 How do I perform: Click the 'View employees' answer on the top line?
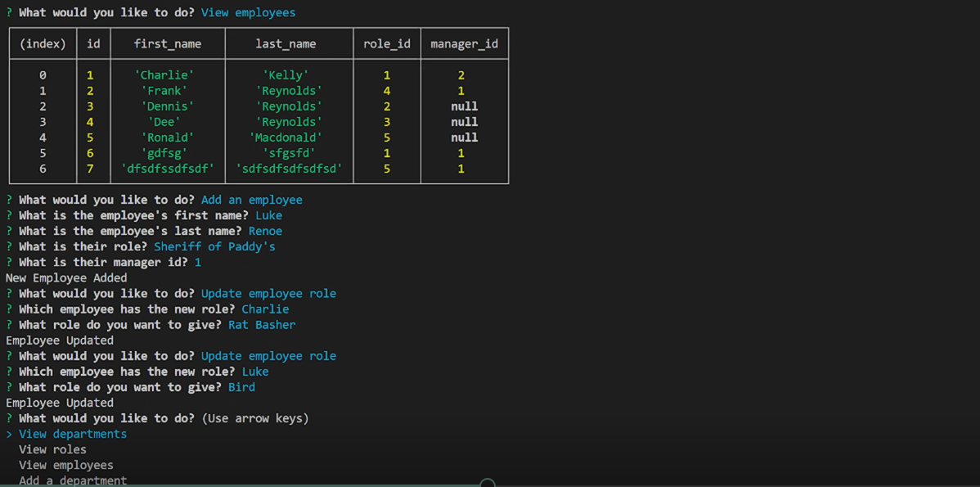coord(248,12)
